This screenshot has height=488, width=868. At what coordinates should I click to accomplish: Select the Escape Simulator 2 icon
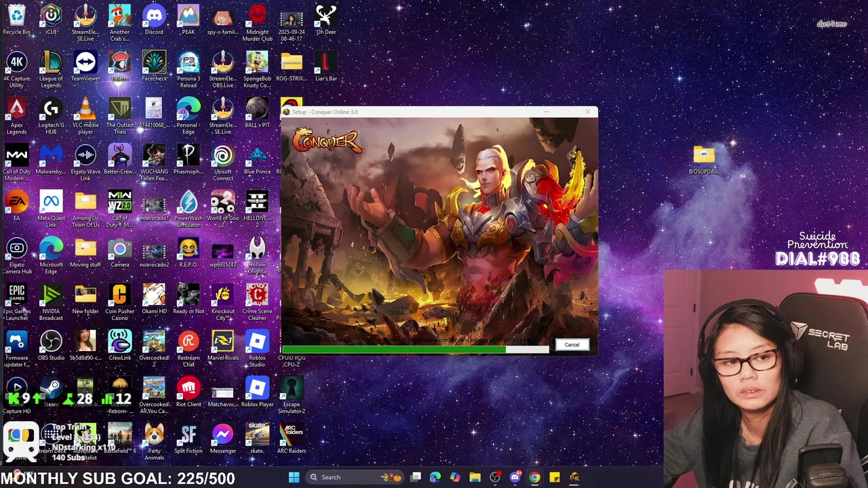click(x=292, y=395)
